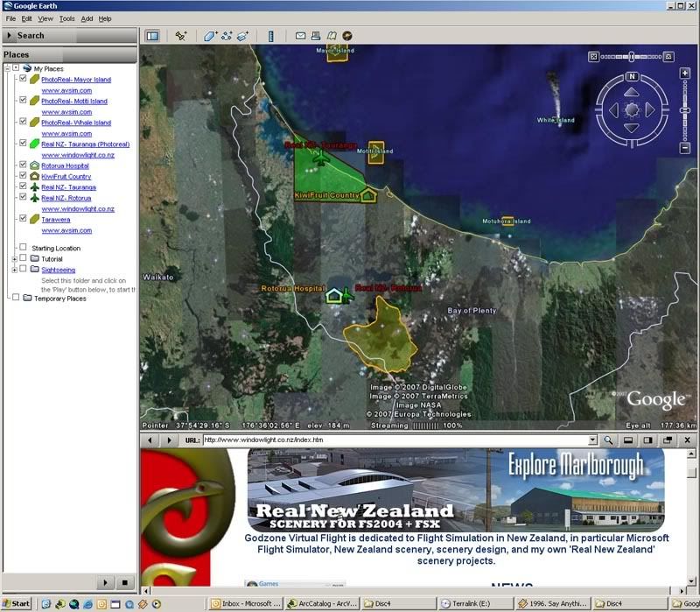Expand the Tutorial folder
The height and width of the screenshot is (612, 700).
[x=15, y=259]
